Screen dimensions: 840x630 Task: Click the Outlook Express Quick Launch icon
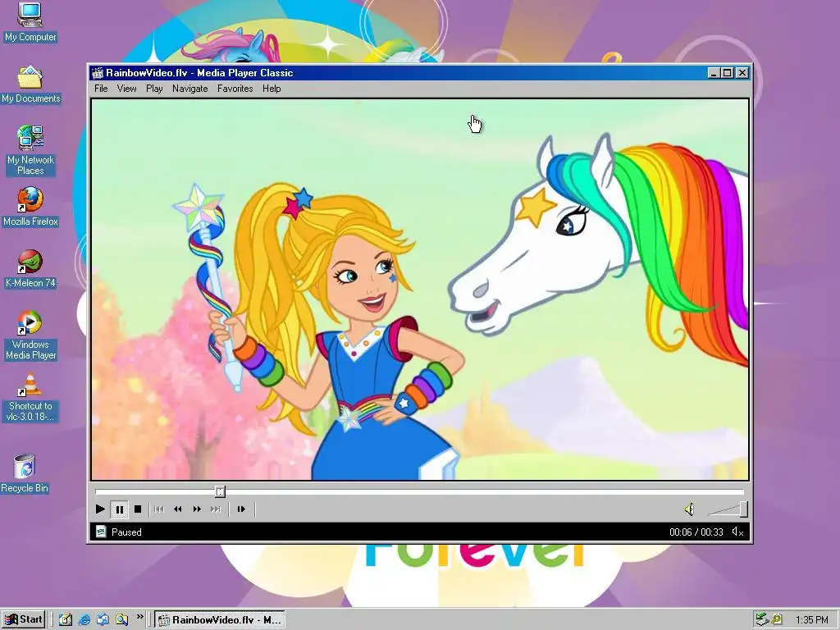pyautogui.click(x=103, y=620)
